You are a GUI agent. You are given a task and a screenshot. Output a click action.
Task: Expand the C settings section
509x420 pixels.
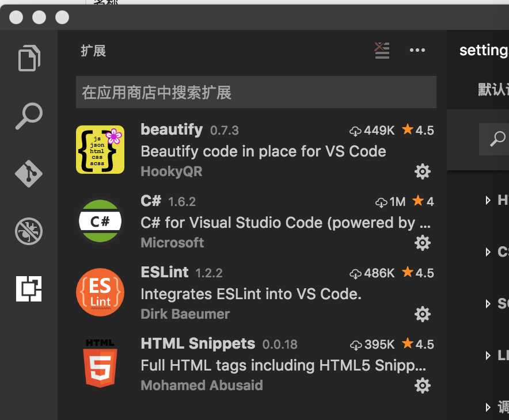tap(488, 252)
